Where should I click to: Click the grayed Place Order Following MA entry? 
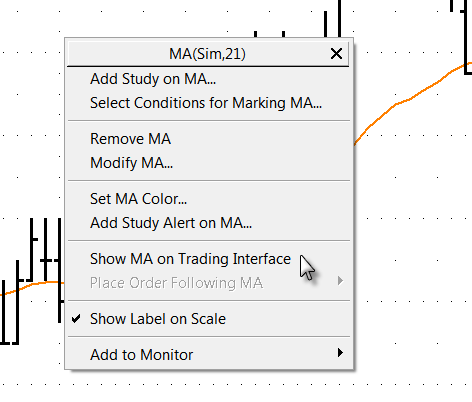[176, 283]
